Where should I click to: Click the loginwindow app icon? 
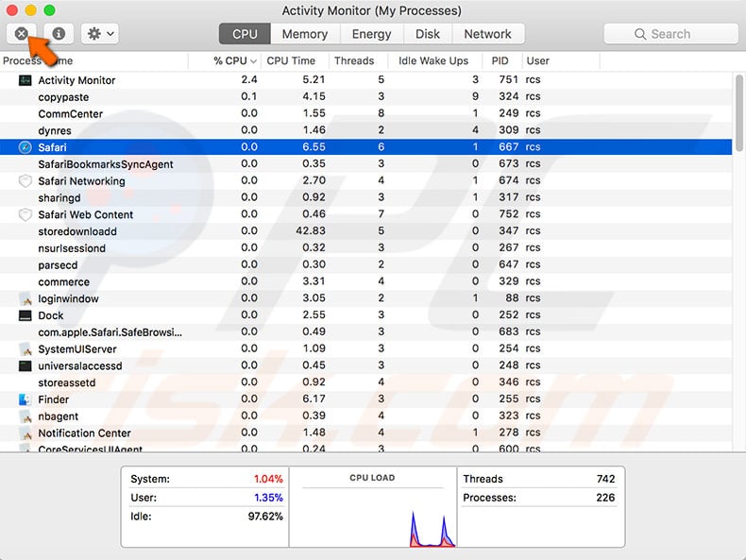coord(25,298)
